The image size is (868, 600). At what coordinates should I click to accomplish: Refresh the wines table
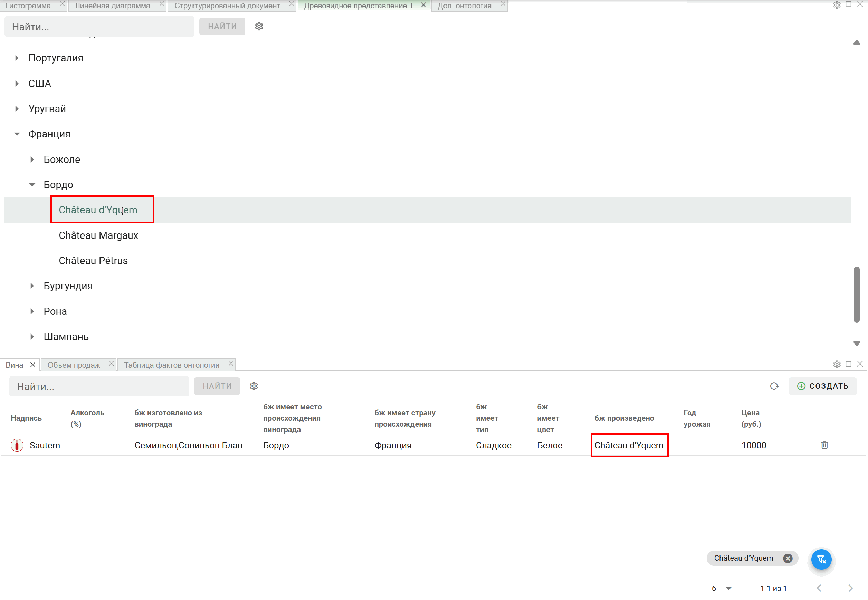pyautogui.click(x=774, y=386)
